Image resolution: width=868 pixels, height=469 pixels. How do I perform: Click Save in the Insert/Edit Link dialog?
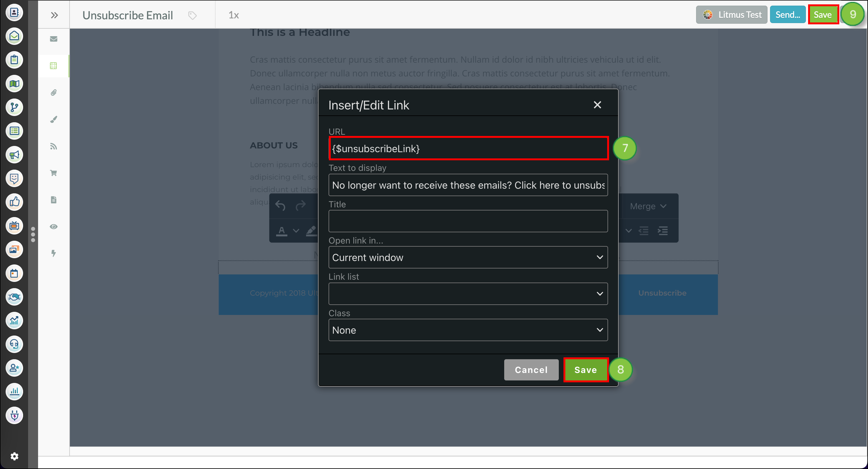(586, 370)
